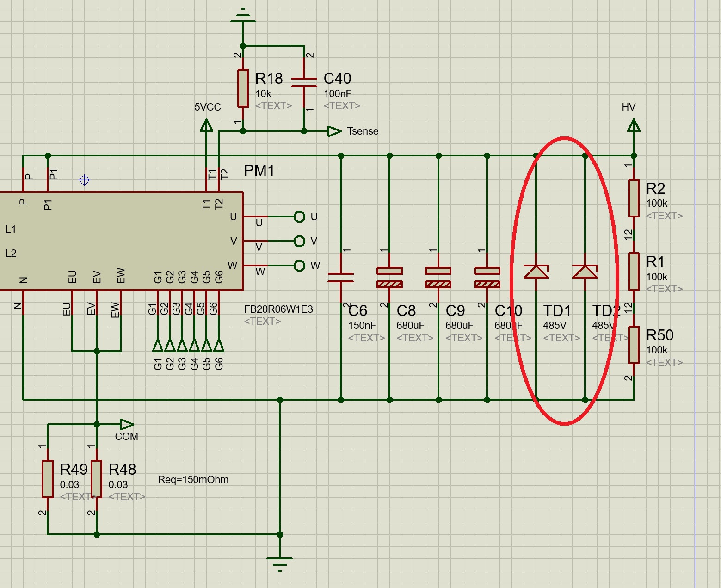Click the COM terminal arrow

(x=127, y=424)
